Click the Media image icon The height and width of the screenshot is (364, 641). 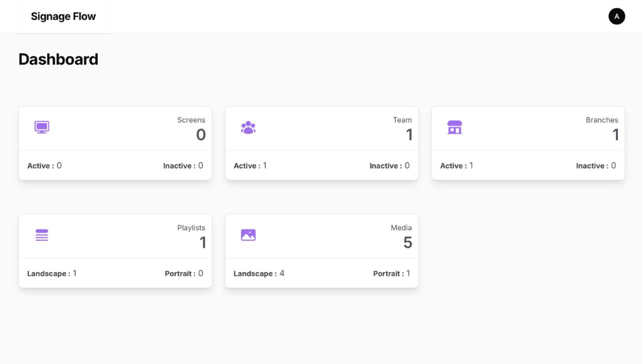(248, 235)
